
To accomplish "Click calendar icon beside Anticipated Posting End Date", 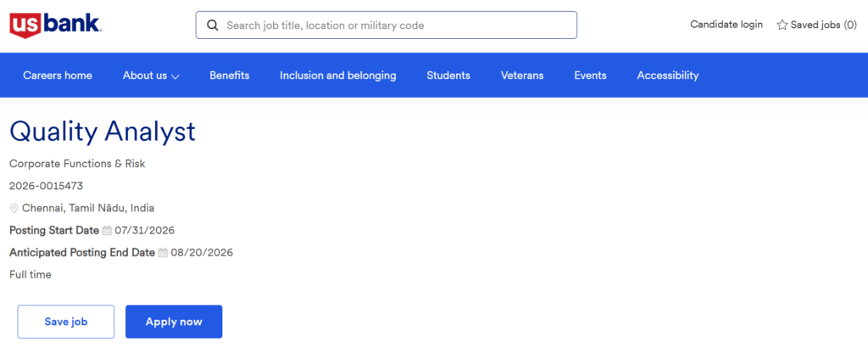I will click(163, 253).
